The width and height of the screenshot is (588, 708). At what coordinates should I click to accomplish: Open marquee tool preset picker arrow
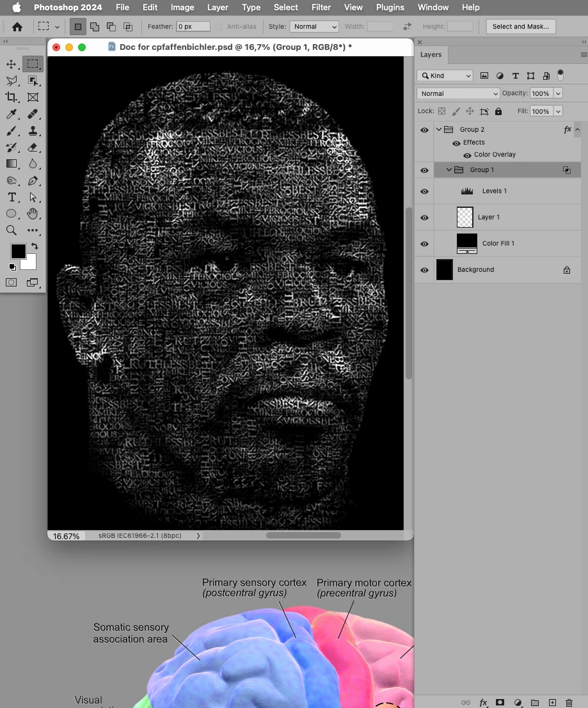(57, 27)
